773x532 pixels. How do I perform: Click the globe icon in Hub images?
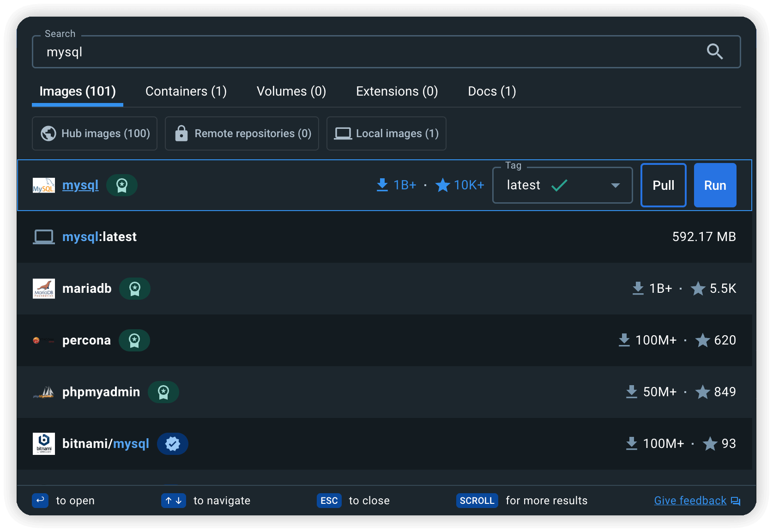48,133
